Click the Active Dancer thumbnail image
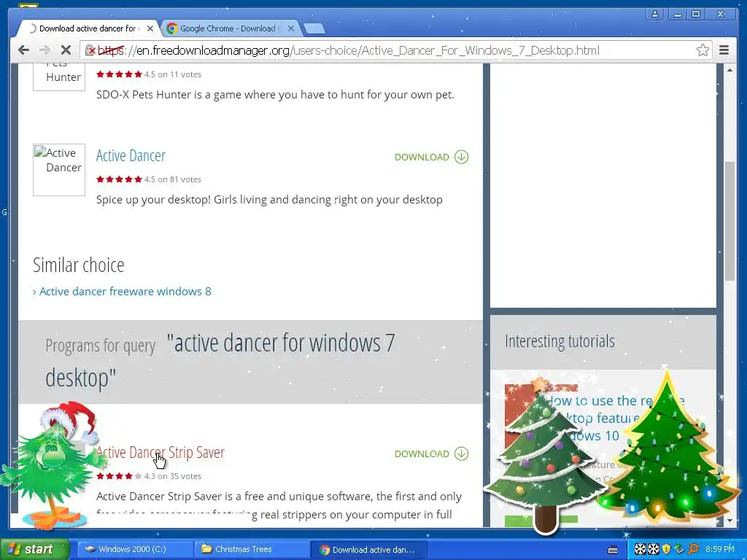Image resolution: width=747 pixels, height=560 pixels. click(x=59, y=169)
